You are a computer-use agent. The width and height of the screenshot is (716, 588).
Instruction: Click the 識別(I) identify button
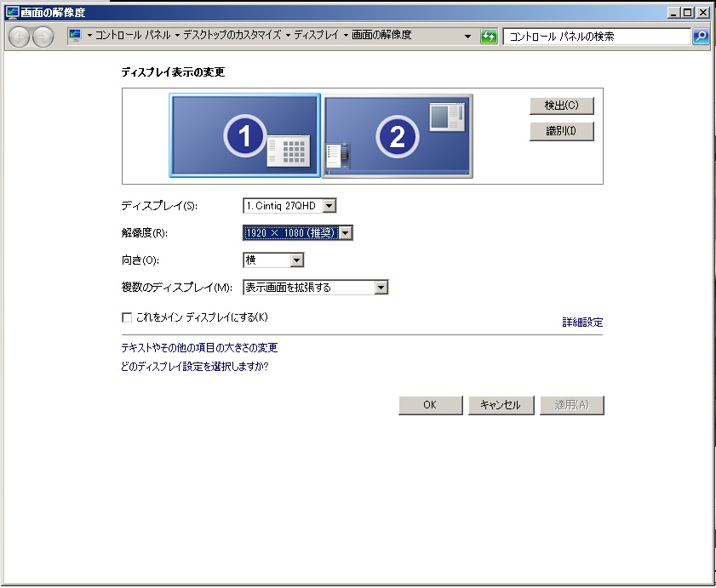tap(561, 131)
